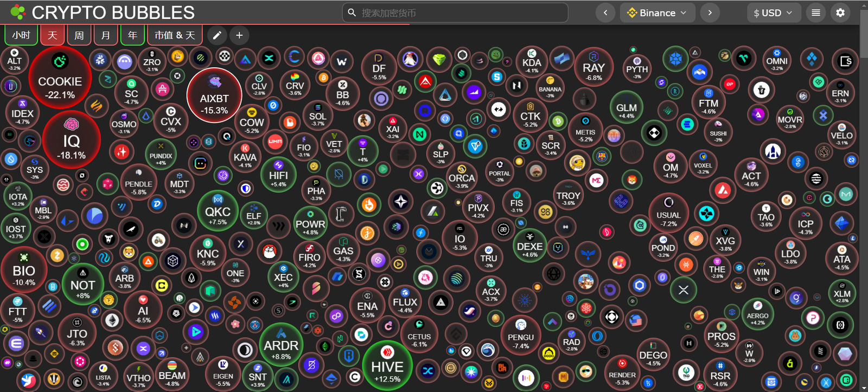Image resolution: width=868 pixels, height=392 pixels.
Task: Select the ICP bubble
Action: [x=806, y=223]
